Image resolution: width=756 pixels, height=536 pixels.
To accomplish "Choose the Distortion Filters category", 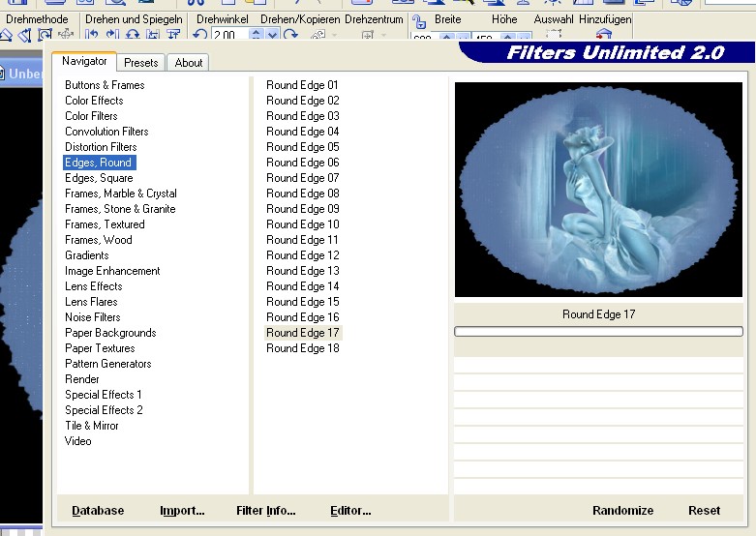I will click(x=101, y=146).
